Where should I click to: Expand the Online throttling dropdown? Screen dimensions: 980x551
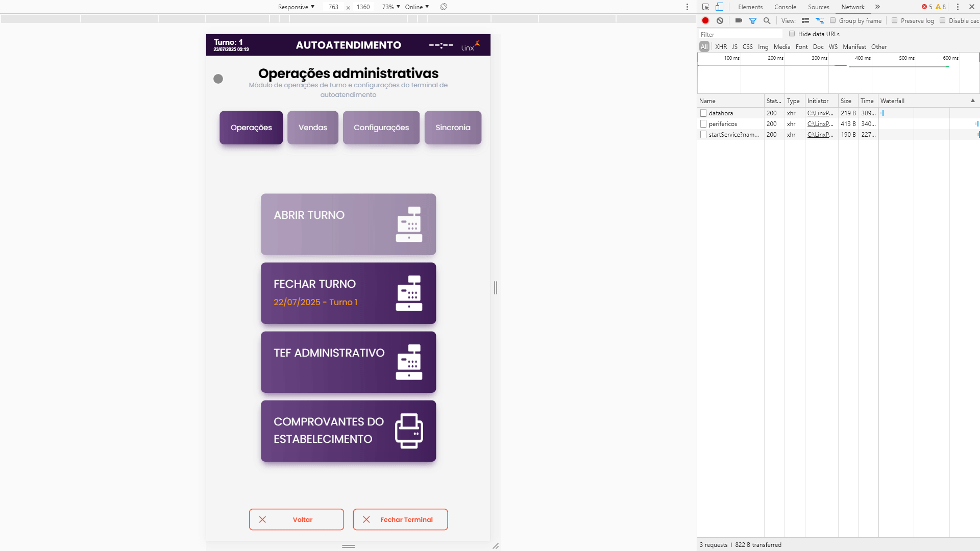[416, 7]
